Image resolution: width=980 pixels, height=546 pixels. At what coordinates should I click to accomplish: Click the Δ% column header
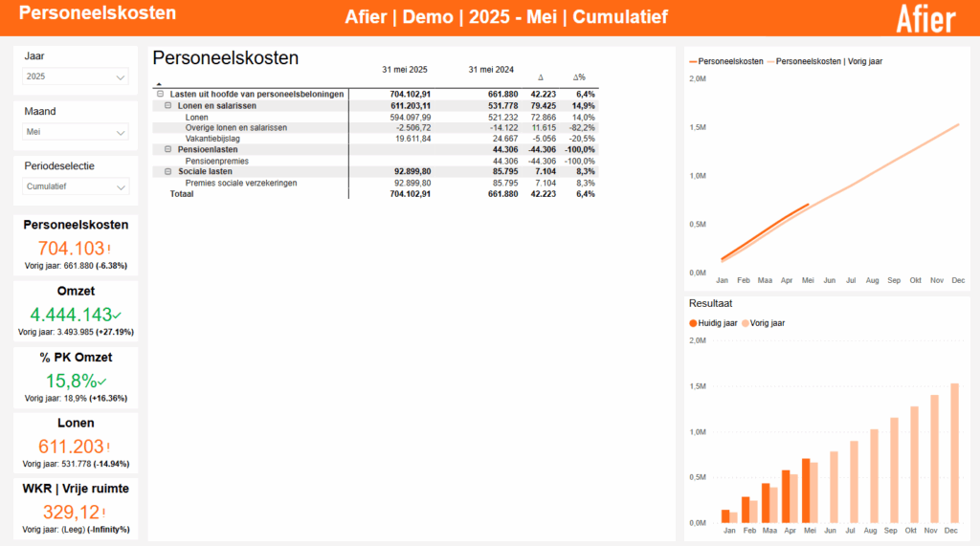pyautogui.click(x=579, y=77)
